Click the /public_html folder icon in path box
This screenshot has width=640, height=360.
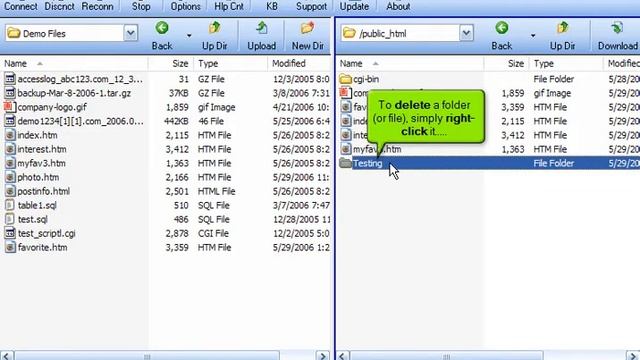(x=349, y=33)
